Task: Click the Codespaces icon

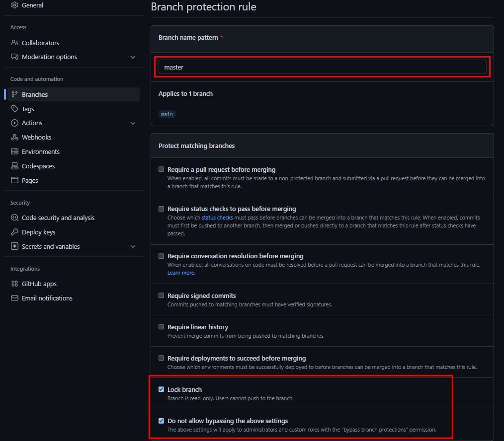Action: [x=14, y=166]
